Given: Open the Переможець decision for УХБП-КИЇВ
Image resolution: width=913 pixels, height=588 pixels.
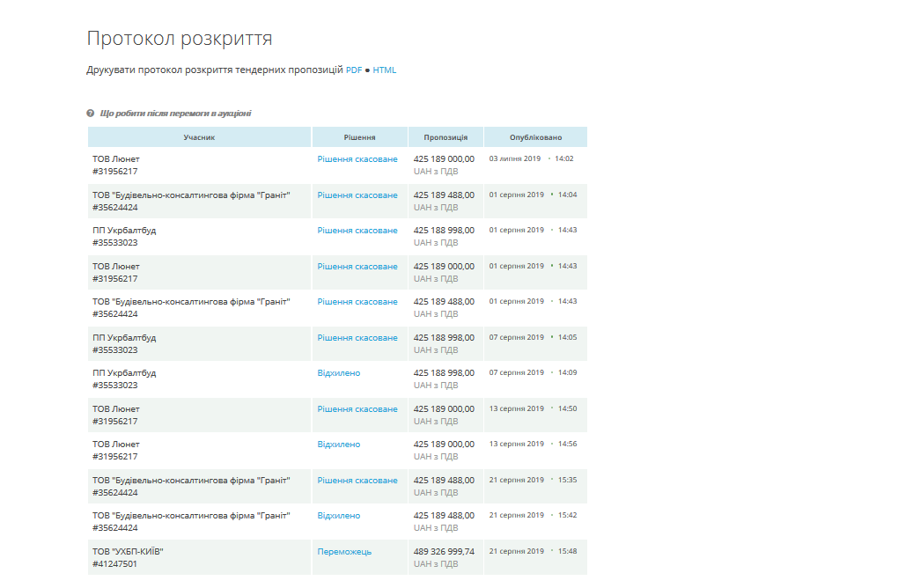Looking at the screenshot, I should tap(344, 551).
